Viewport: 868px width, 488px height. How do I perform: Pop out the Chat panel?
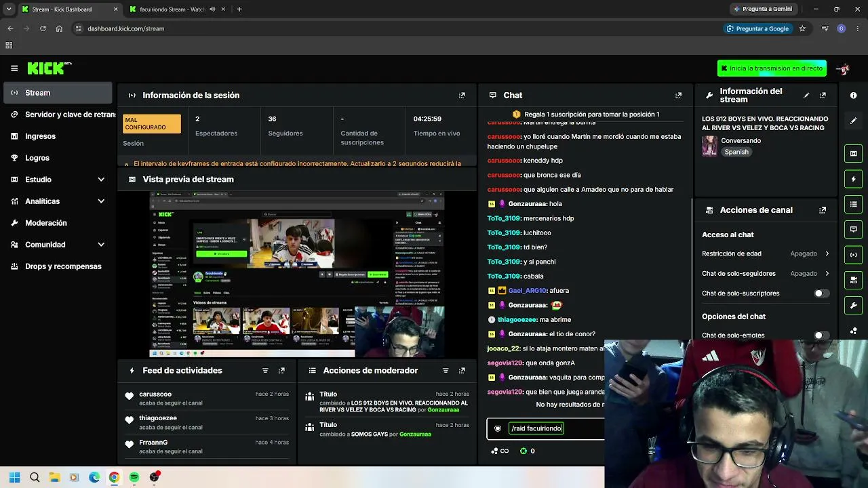[x=678, y=96]
